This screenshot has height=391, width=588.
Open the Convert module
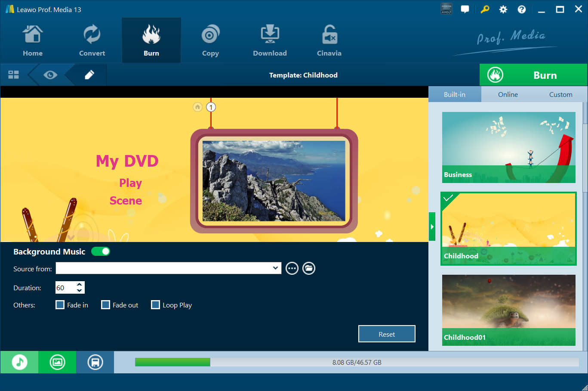click(x=92, y=41)
